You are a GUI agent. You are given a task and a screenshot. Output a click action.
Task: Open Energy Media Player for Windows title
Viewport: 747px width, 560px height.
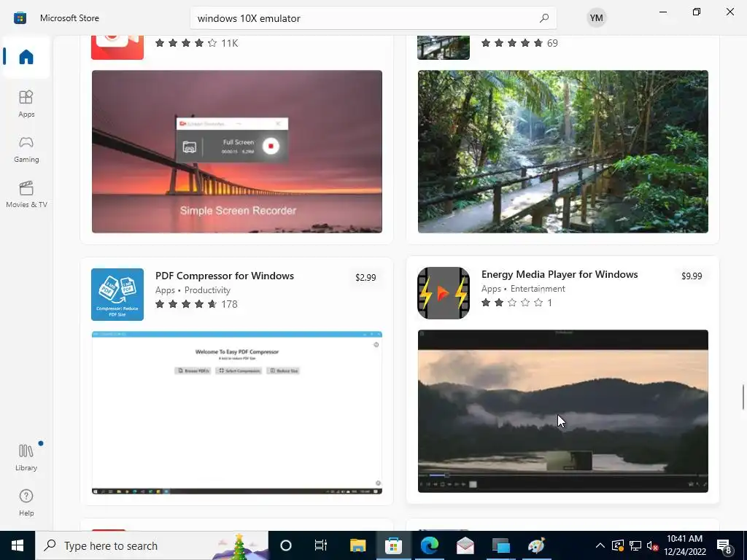pos(560,274)
